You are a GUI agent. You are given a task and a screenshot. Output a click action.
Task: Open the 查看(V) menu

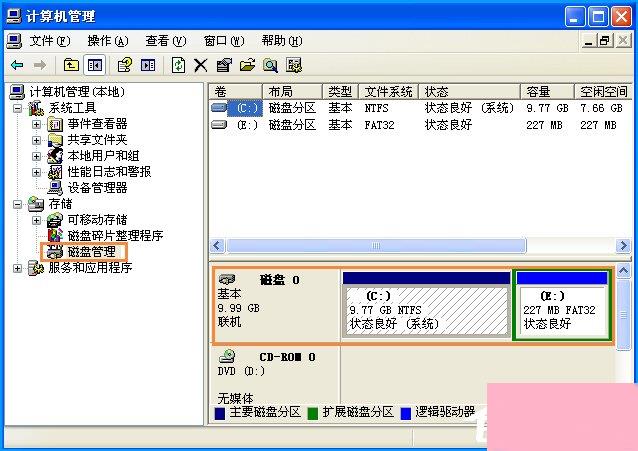click(166, 41)
